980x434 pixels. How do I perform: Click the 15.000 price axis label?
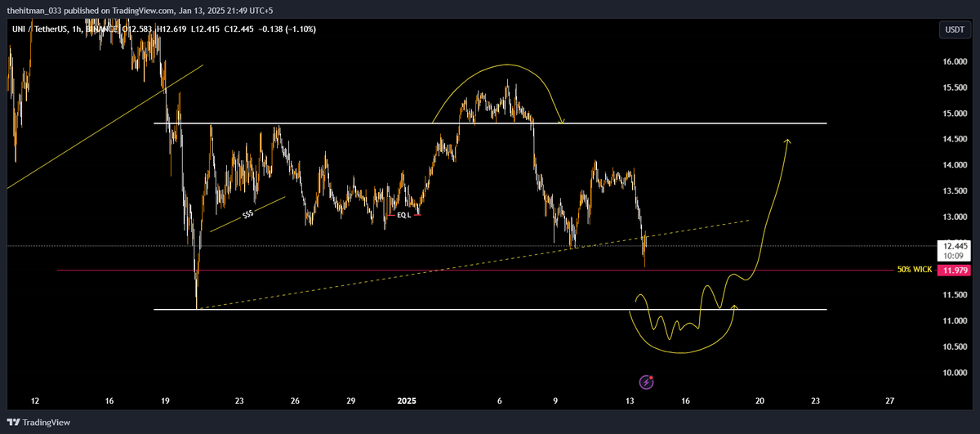pos(955,114)
